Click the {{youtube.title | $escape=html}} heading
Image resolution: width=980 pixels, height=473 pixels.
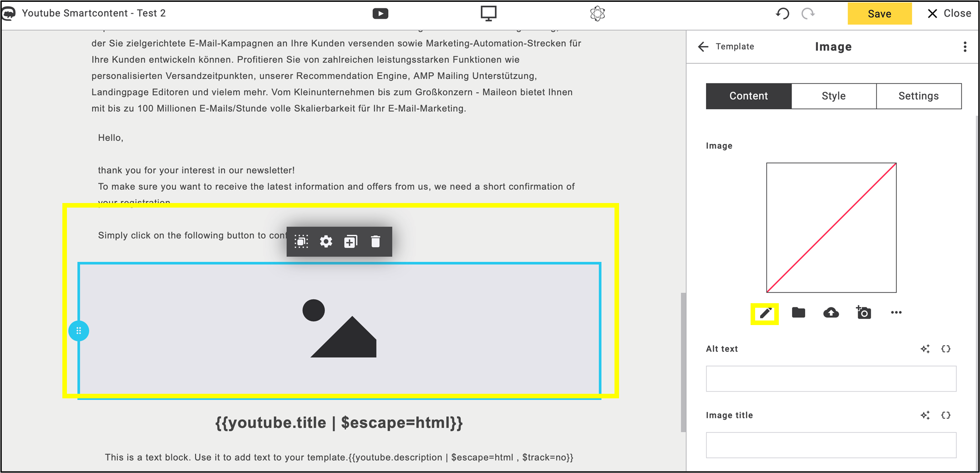pyautogui.click(x=339, y=422)
